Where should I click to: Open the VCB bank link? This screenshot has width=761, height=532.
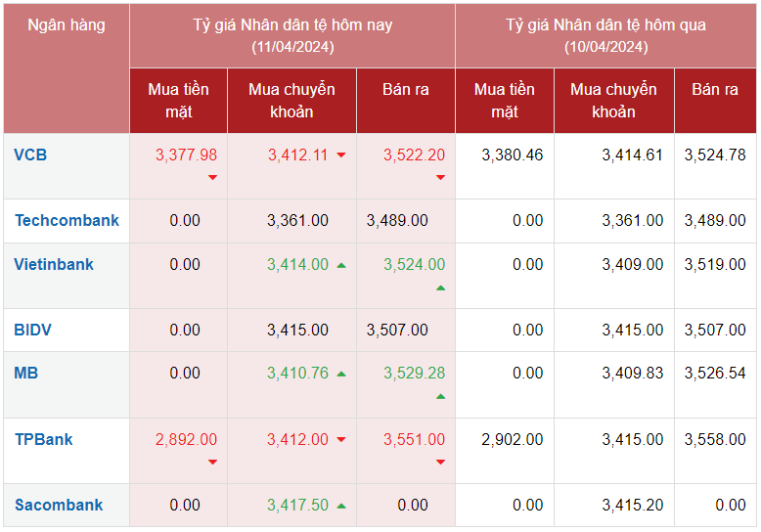[x=30, y=155]
